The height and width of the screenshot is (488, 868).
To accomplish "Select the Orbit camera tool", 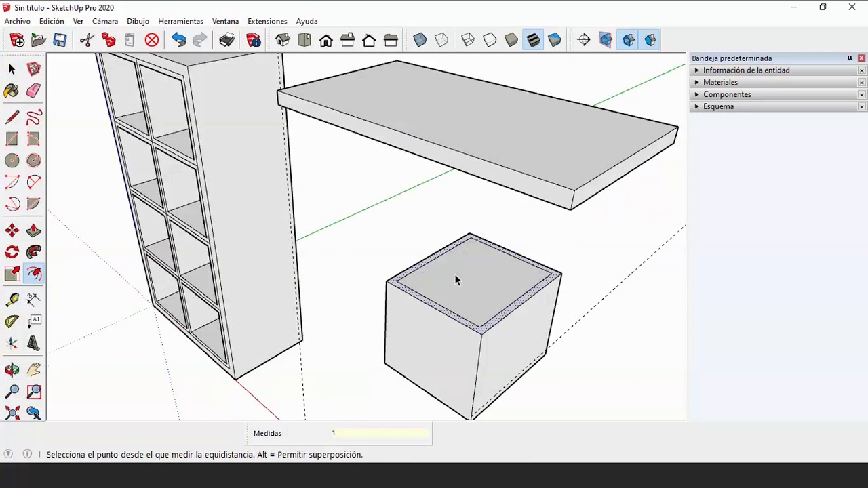I will coord(12,370).
